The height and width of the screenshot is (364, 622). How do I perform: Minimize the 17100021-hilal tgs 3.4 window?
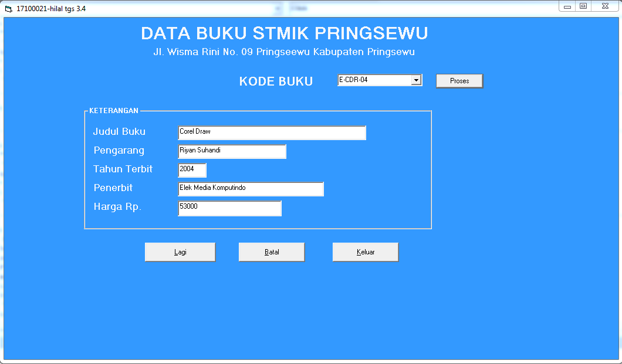coord(567,6)
